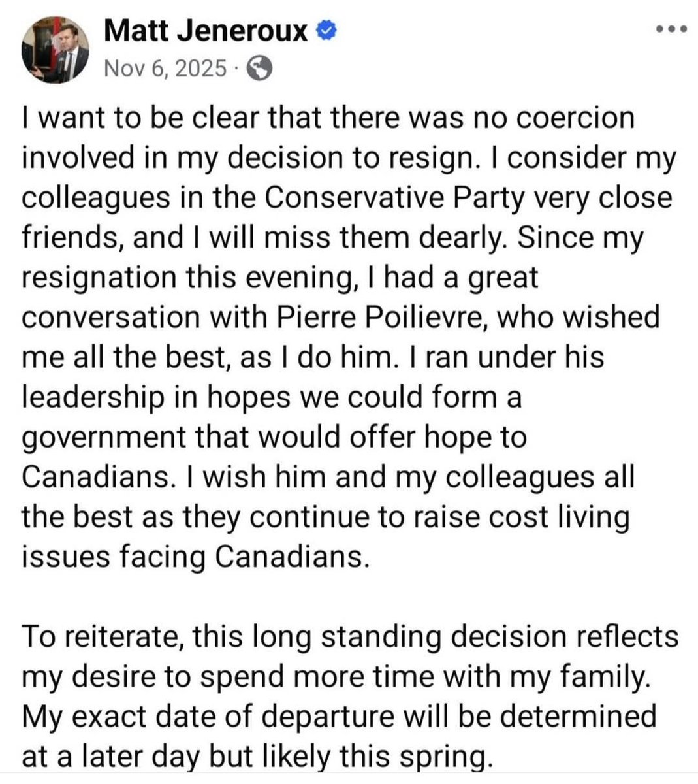698x784 pixels.
Task: Click the last line "at a later day but likely this spring."
Action: click(x=255, y=756)
